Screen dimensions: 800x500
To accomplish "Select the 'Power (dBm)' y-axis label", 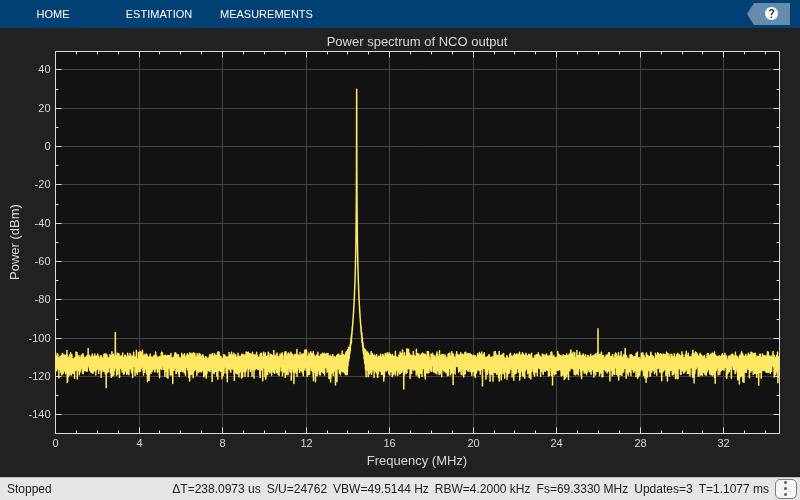I will [15, 242].
